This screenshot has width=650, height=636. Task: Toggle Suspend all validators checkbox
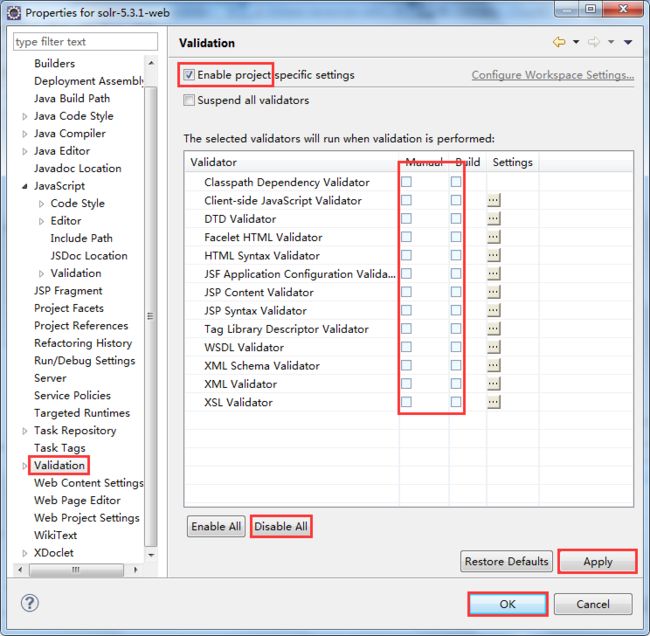coord(189,100)
